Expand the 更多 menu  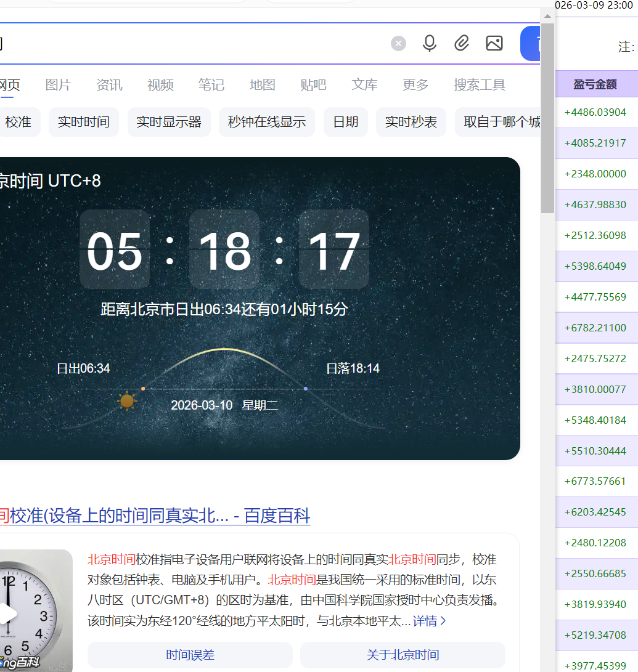coord(415,85)
